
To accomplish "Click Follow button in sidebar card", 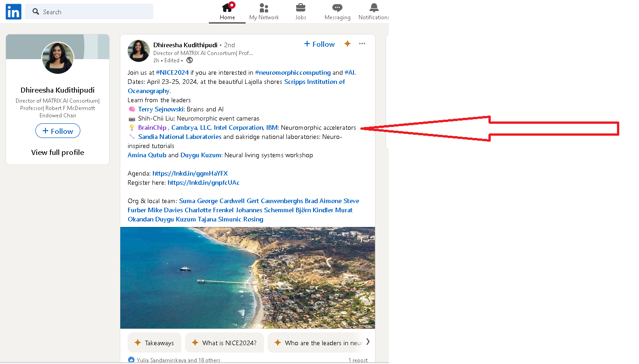I will [58, 131].
